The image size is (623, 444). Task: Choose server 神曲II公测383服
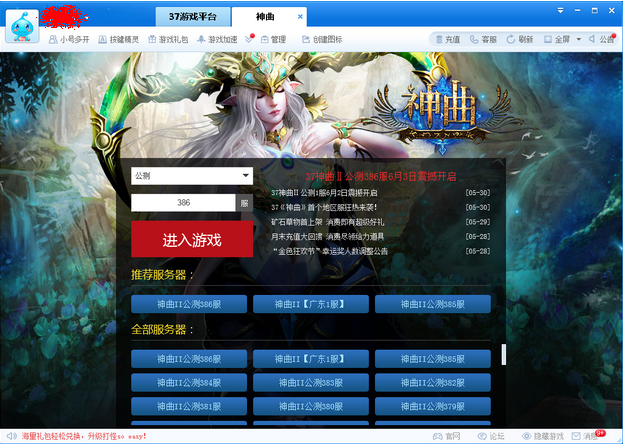point(311,383)
